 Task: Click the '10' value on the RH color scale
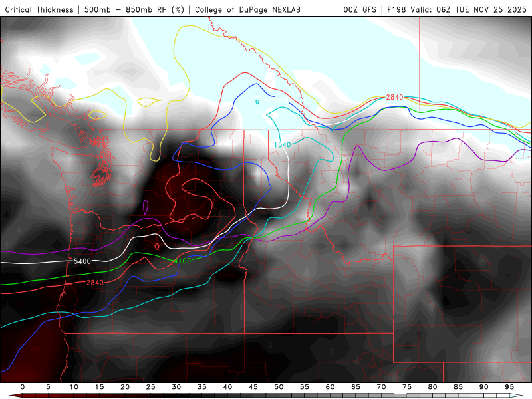pos(74,387)
